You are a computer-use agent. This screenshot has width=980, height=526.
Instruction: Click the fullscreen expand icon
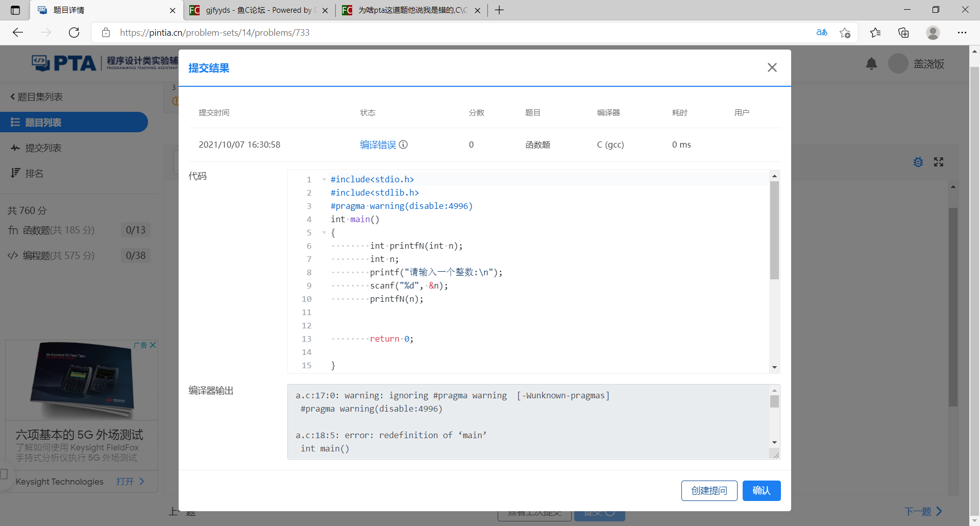pyautogui.click(x=938, y=162)
